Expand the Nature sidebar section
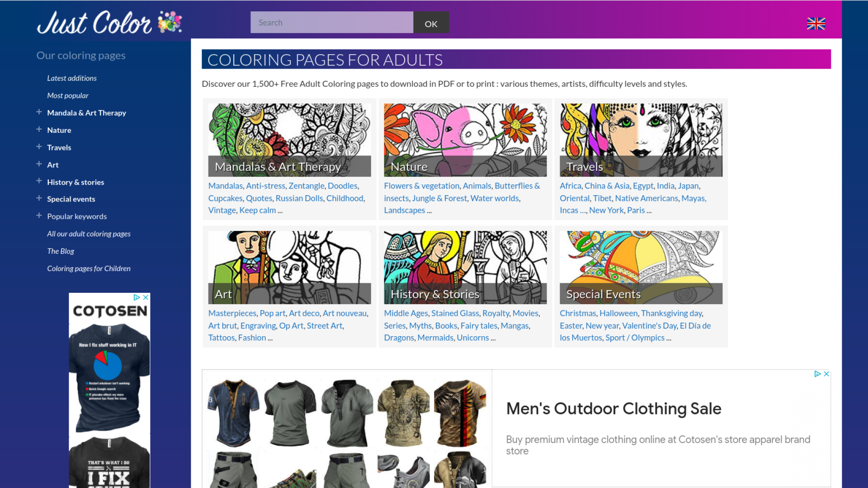 pyautogui.click(x=39, y=129)
